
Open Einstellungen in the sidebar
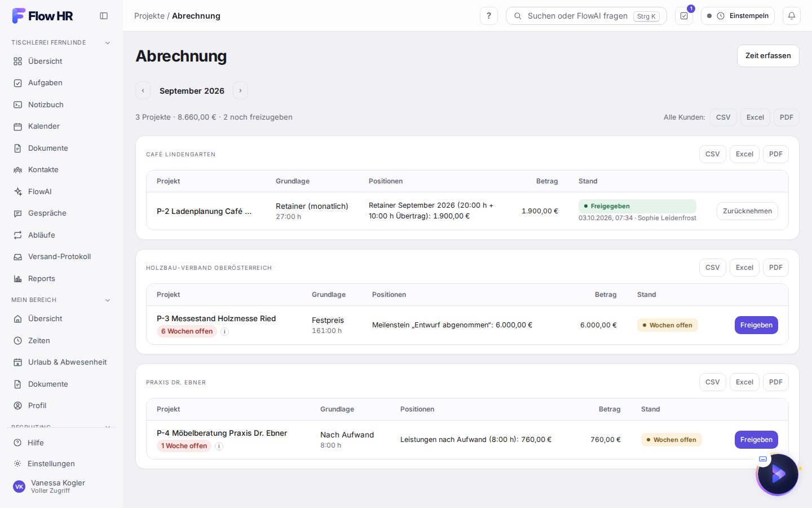tap(61, 464)
